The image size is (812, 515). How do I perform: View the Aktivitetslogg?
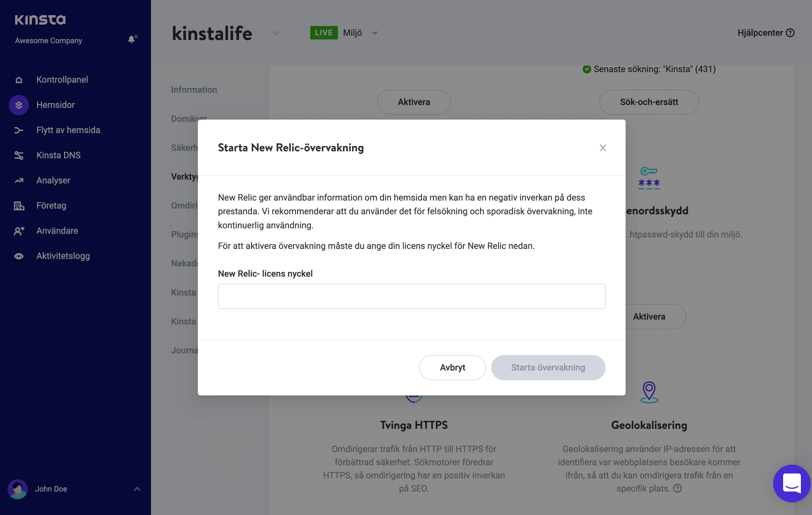[x=63, y=256]
